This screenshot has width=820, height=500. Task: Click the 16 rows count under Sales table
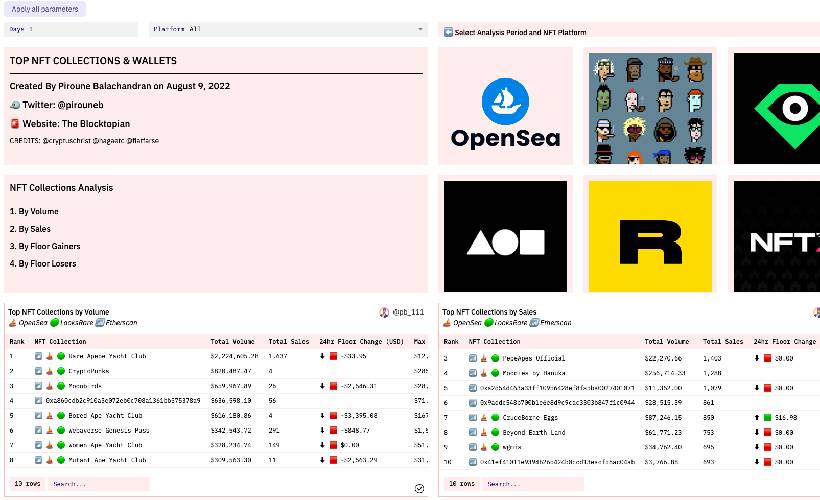(461, 484)
